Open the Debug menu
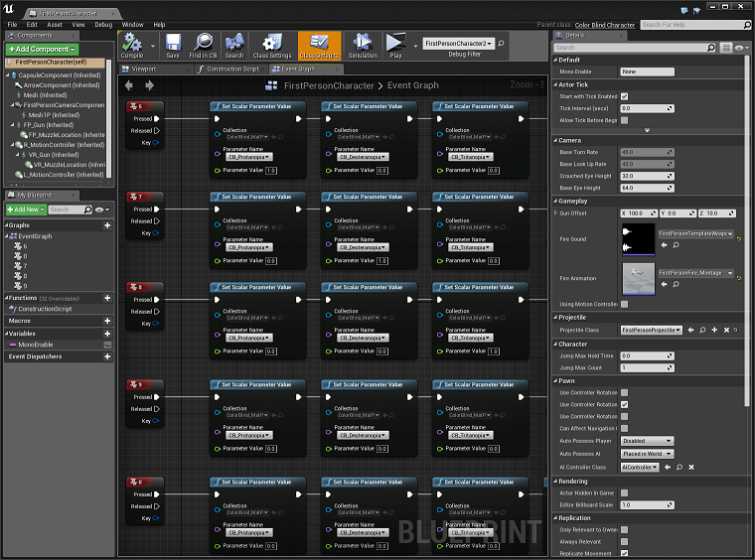 [103, 25]
